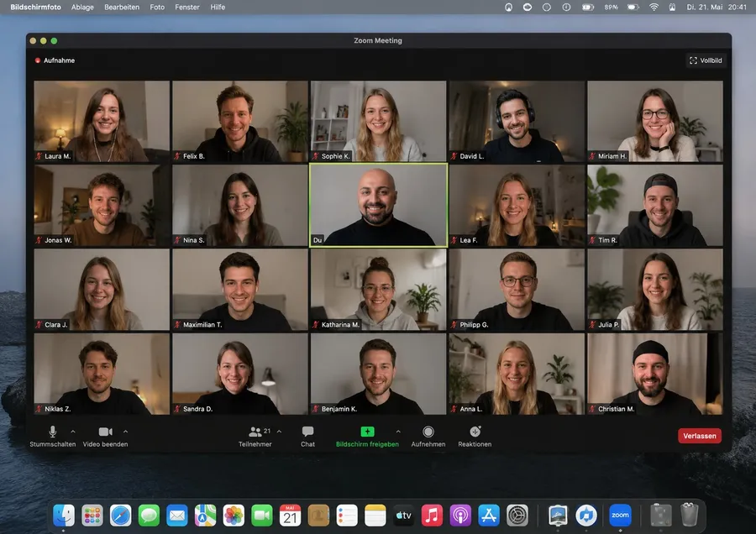Viewport: 756px width, 534px height.
Task: Select Philipp G. video tile
Action: tap(517, 290)
